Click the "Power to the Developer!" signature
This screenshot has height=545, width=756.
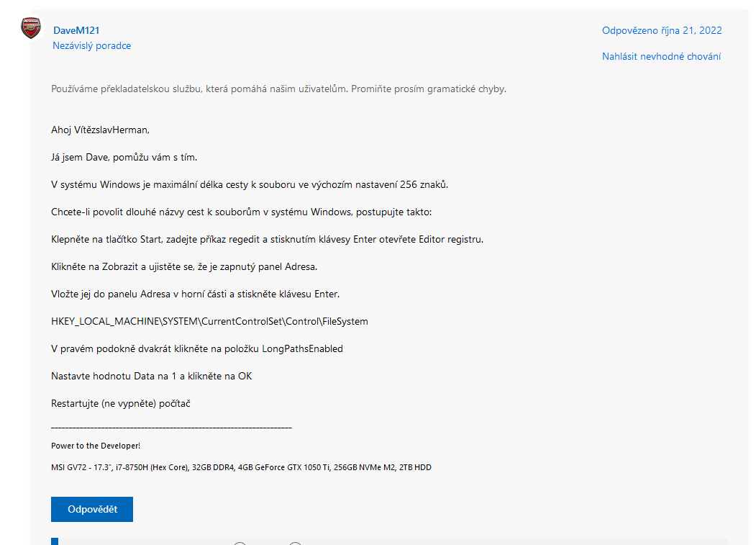point(96,446)
